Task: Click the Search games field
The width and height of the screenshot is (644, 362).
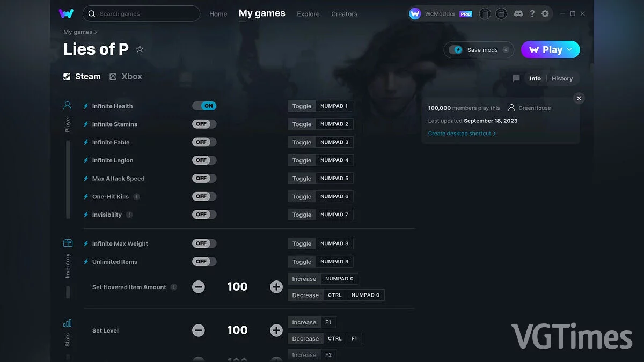Action: tap(141, 13)
